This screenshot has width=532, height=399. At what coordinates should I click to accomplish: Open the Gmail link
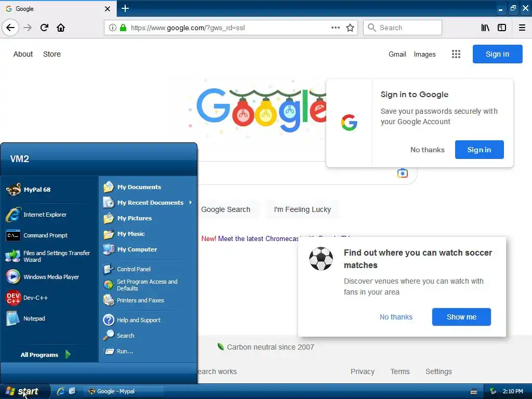(x=397, y=54)
